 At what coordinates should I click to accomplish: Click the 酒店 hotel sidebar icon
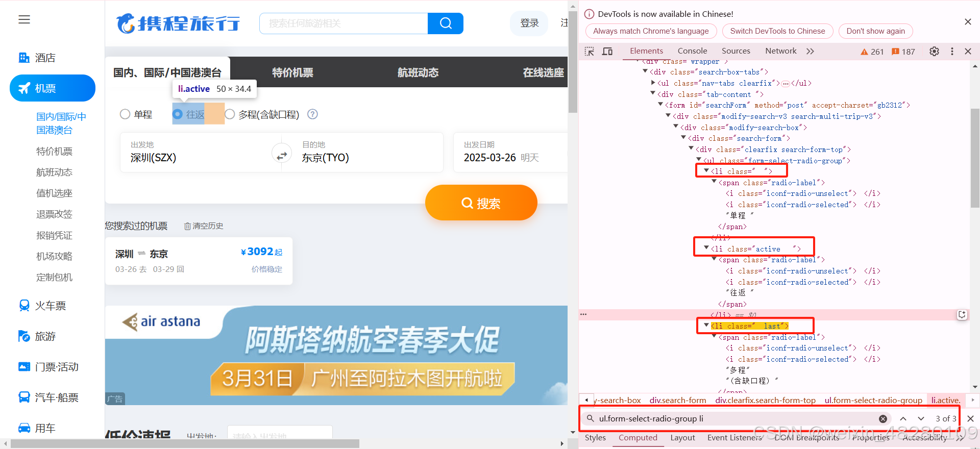(24, 58)
